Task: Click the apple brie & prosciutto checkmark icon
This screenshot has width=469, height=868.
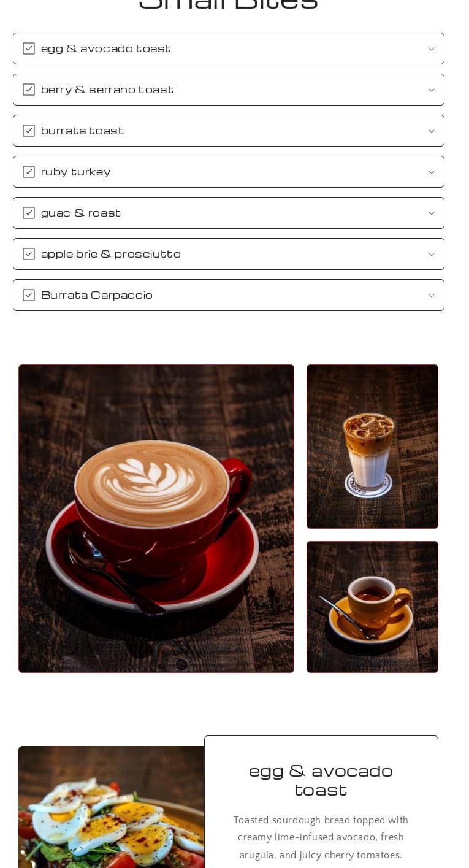Action: coord(29,254)
